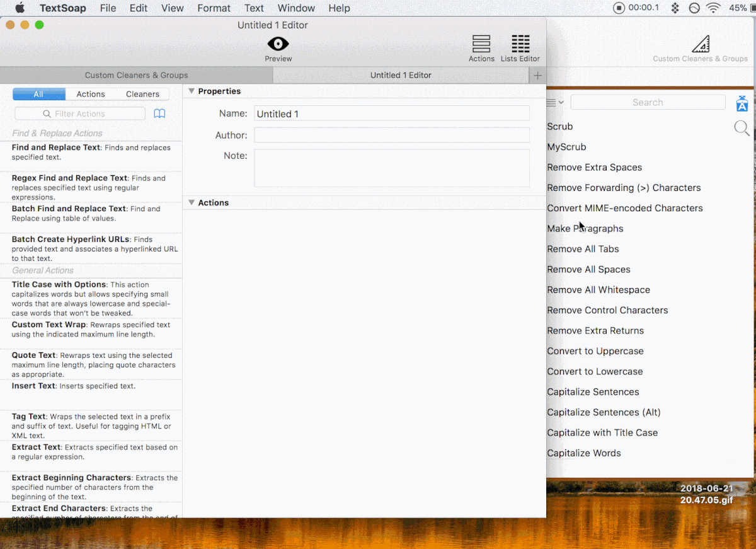Viewport: 756px width, 549px height.
Task: Show the Actions panel toolbar icon
Action: 481,43
